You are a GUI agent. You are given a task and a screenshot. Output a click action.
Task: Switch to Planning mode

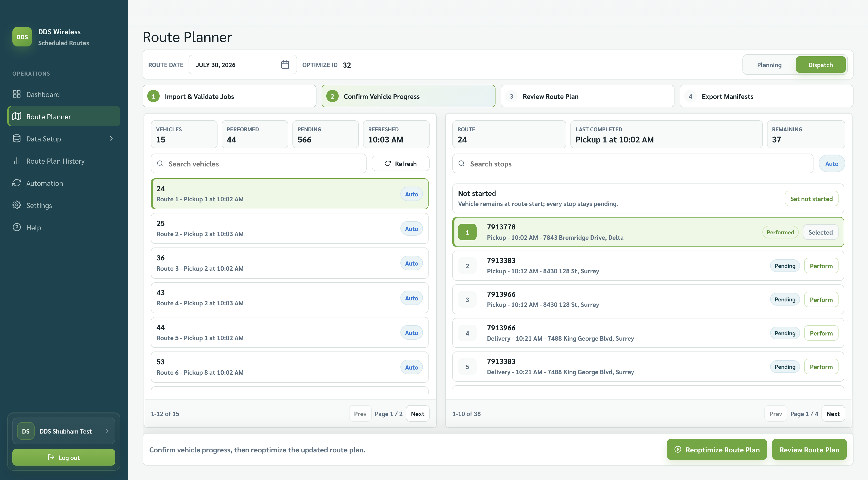click(x=769, y=65)
